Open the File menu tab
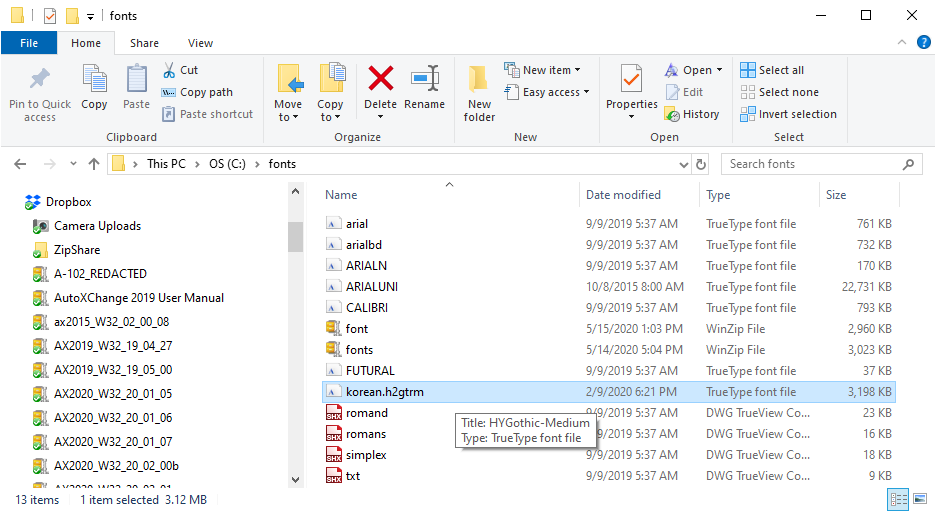Screen dimensions: 936x512 (29, 43)
